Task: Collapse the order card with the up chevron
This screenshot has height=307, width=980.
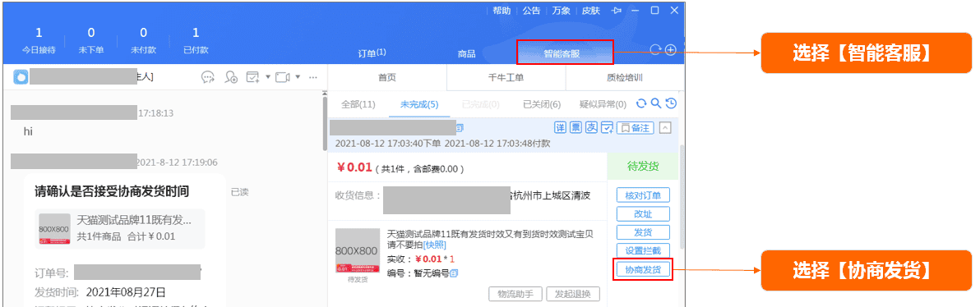Action: coord(666,127)
